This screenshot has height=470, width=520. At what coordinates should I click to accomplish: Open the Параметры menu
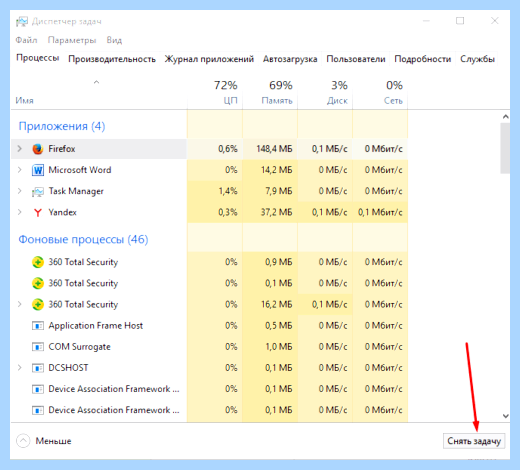72,40
